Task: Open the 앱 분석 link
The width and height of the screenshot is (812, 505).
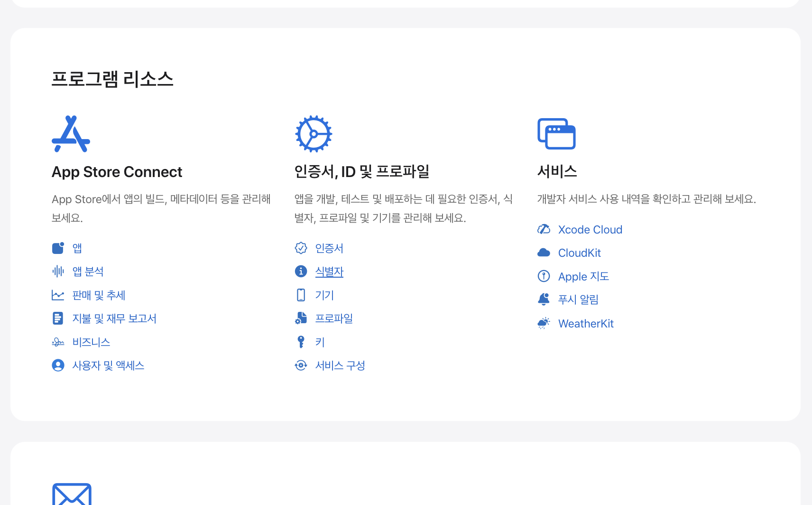Action: coord(88,271)
